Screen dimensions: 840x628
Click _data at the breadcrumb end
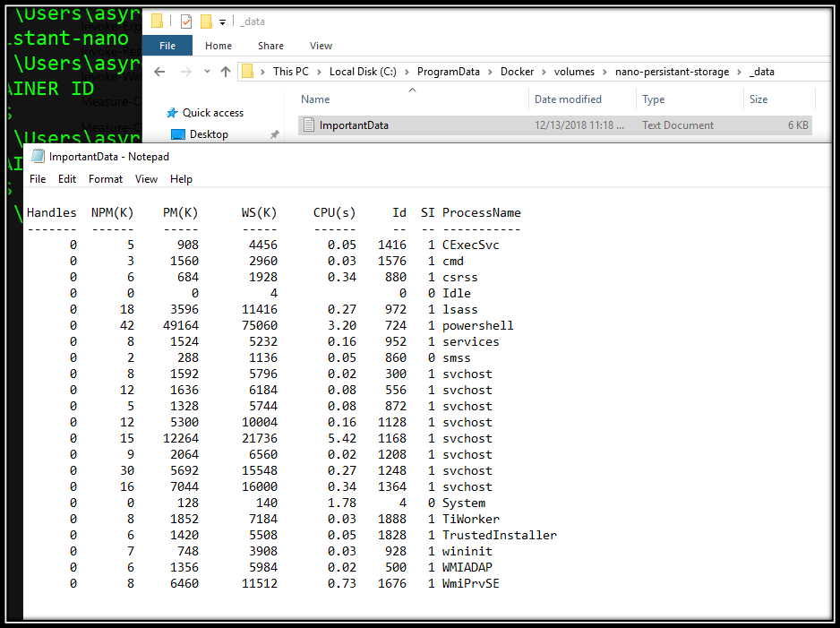point(762,72)
